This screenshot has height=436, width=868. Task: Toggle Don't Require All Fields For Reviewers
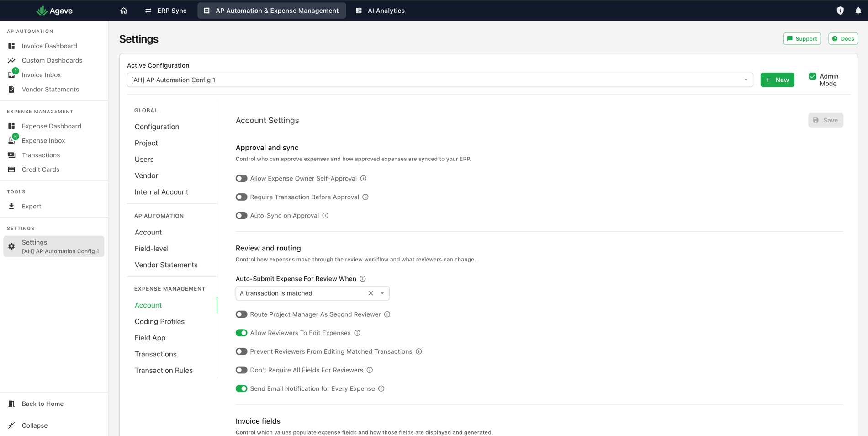pyautogui.click(x=241, y=370)
